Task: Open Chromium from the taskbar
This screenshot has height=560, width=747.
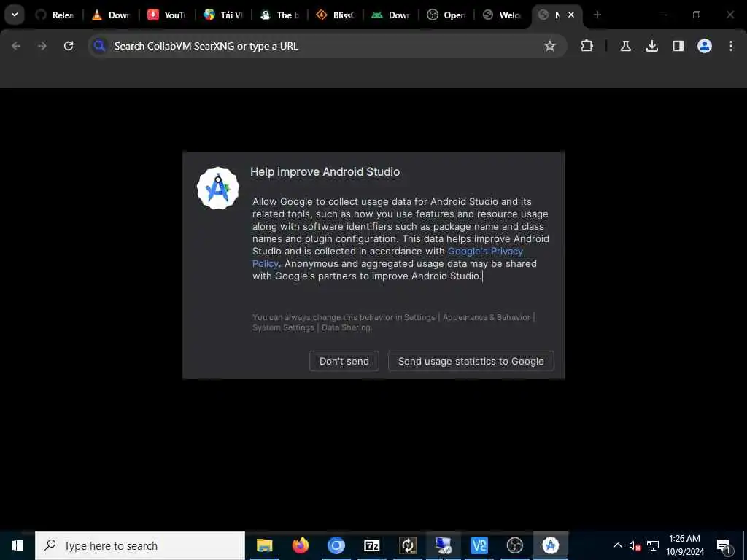Action: tap(336, 545)
